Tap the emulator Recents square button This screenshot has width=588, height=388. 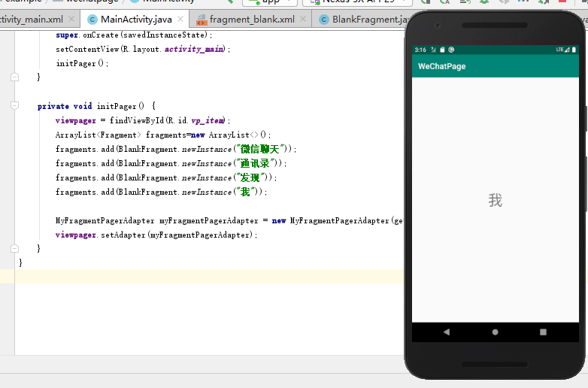point(543,332)
